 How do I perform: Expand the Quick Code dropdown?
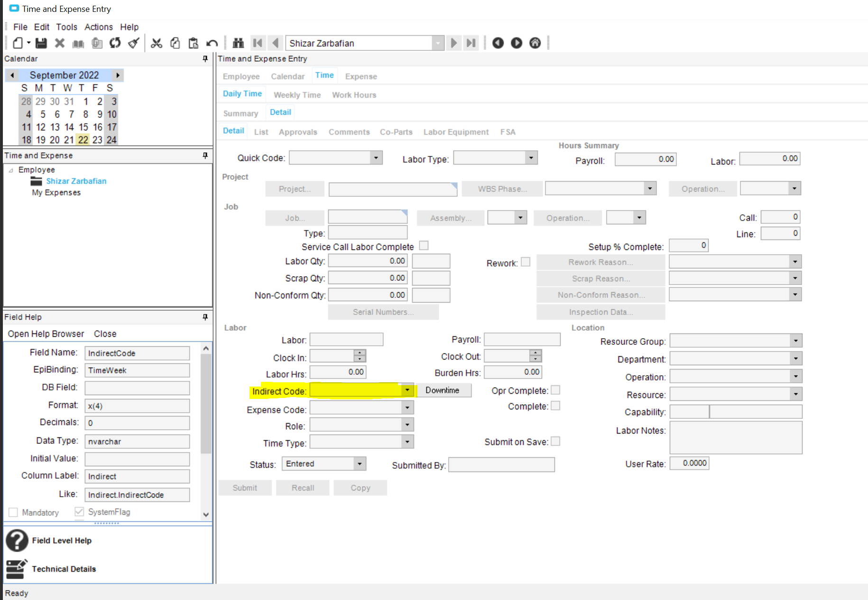(376, 157)
